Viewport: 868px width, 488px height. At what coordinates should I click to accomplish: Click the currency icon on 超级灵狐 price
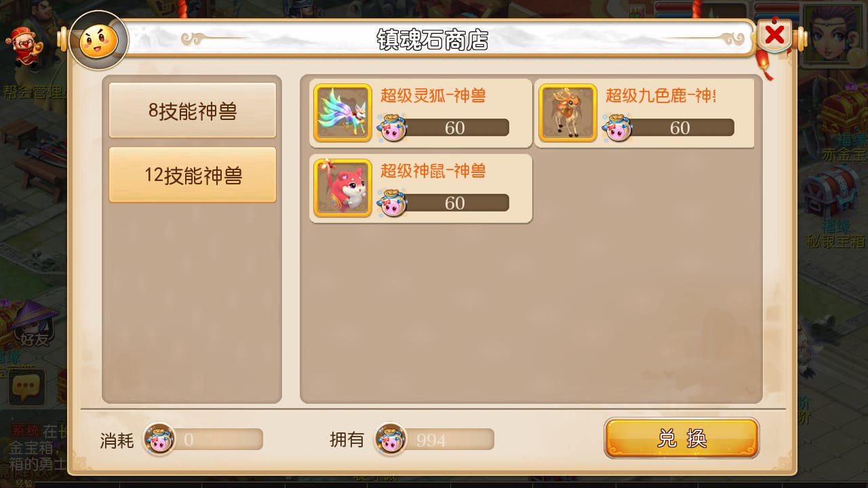click(391, 127)
